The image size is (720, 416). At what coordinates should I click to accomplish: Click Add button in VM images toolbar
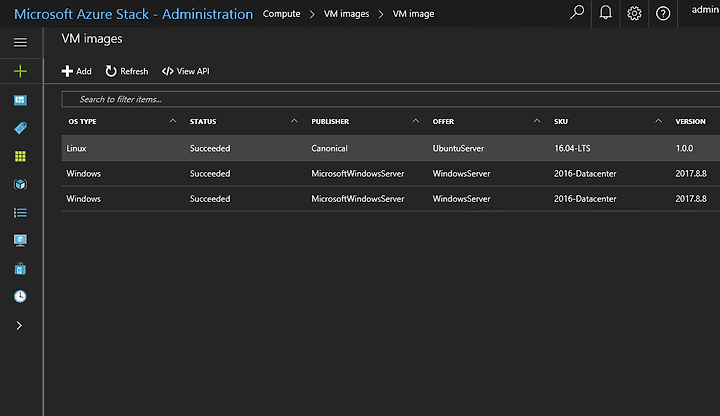[x=76, y=71]
